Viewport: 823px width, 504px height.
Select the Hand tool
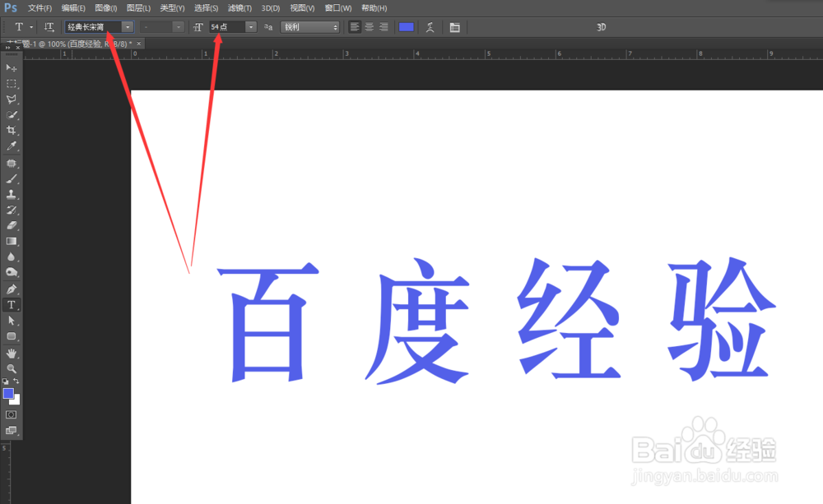[11, 354]
